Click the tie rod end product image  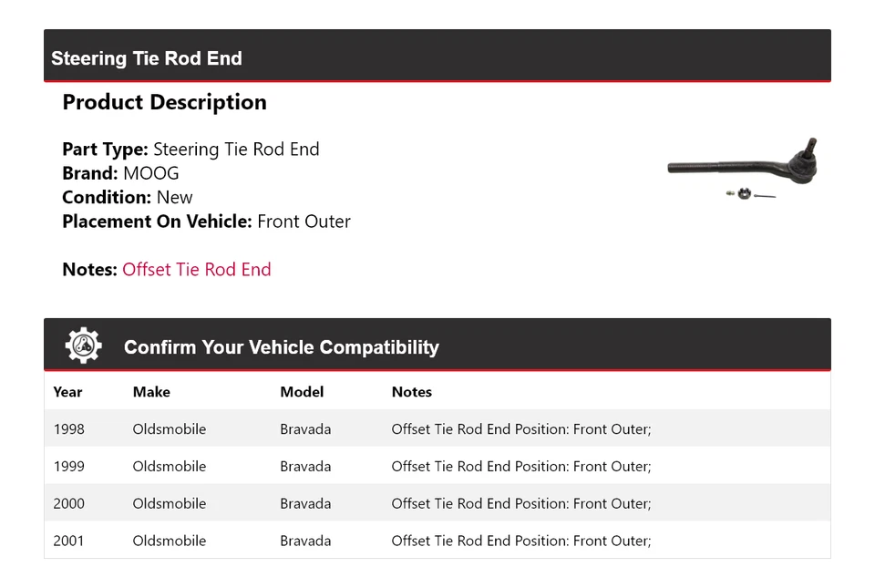click(743, 169)
